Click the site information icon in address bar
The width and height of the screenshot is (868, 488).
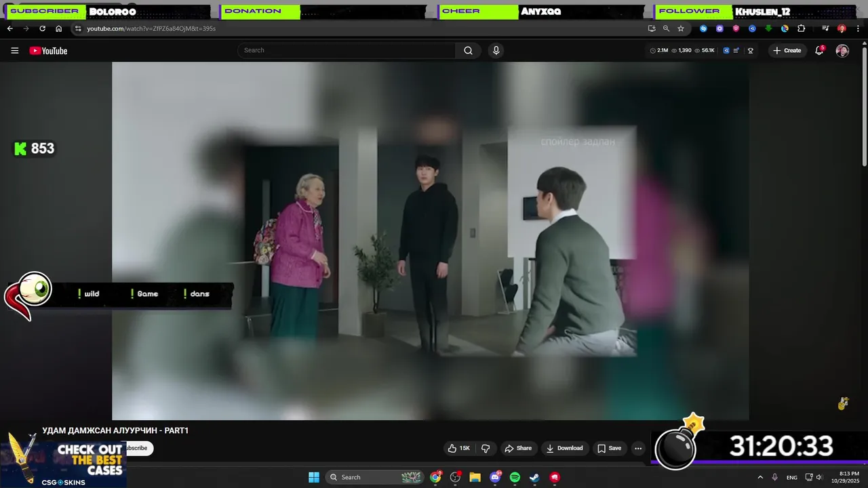78,28
